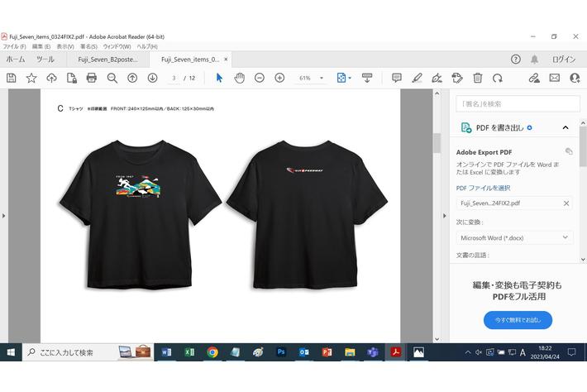Click the zoom out minus icon
This screenshot has height=392, width=587.
pyautogui.click(x=260, y=78)
